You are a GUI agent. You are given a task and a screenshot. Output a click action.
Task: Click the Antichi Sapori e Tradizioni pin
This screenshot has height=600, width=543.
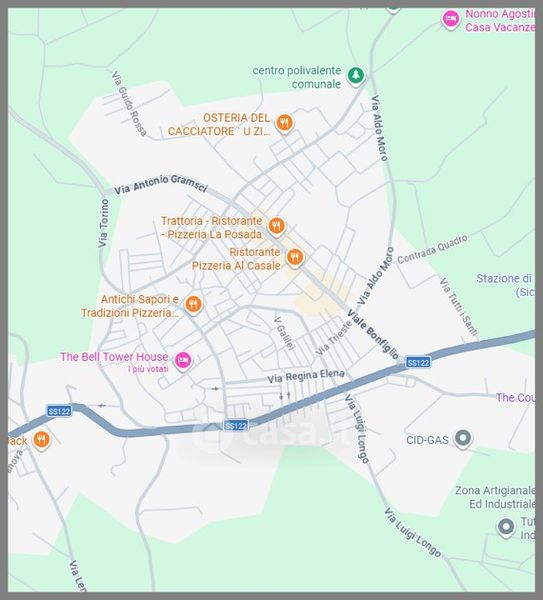point(193,305)
